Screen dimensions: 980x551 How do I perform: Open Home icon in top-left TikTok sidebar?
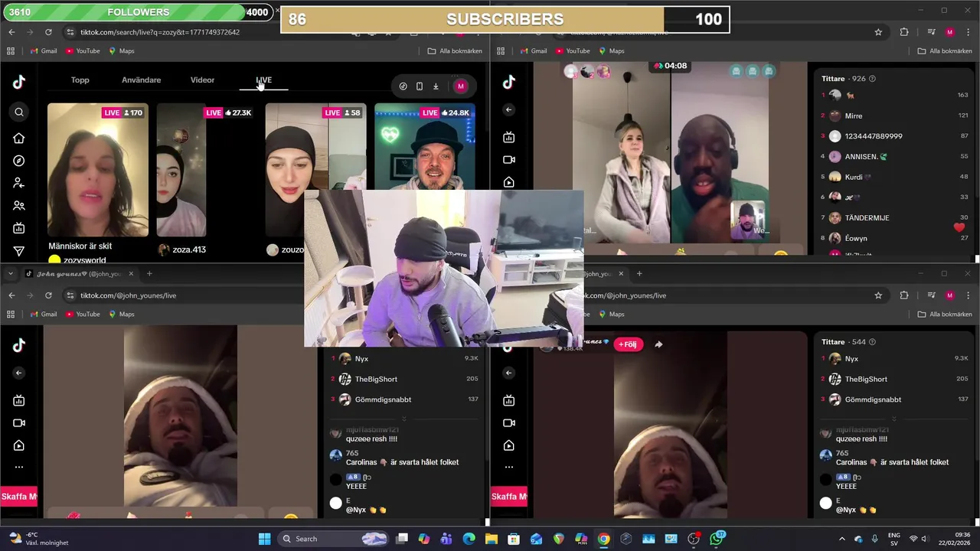point(19,139)
